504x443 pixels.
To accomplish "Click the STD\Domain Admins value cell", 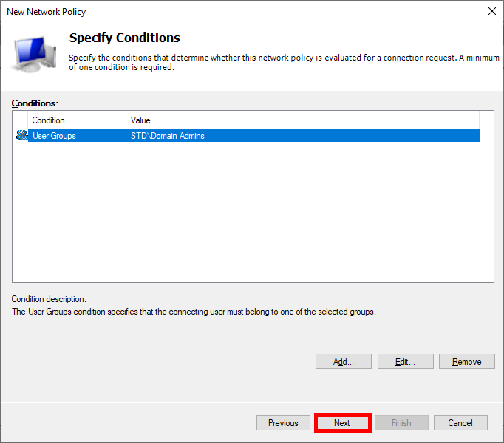I will pyautogui.click(x=168, y=136).
